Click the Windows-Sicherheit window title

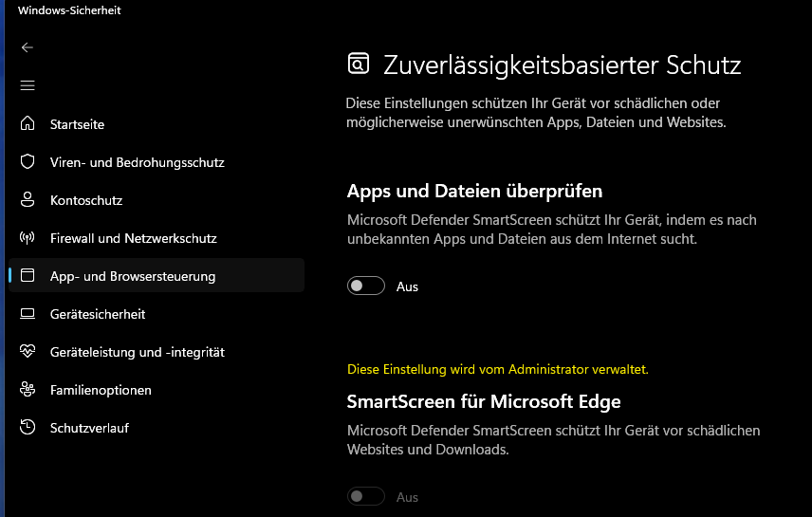(69, 10)
